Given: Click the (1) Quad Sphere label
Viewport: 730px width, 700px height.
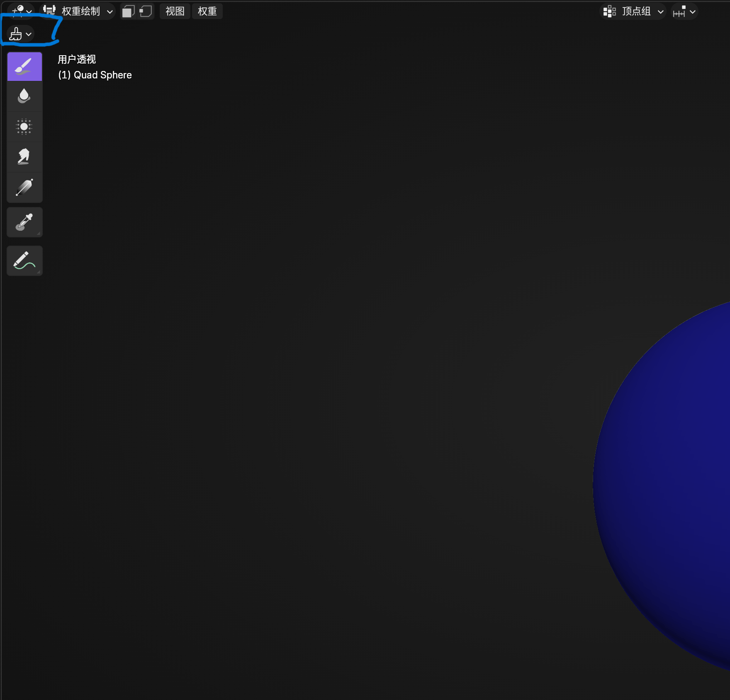Looking at the screenshot, I should tap(95, 75).
